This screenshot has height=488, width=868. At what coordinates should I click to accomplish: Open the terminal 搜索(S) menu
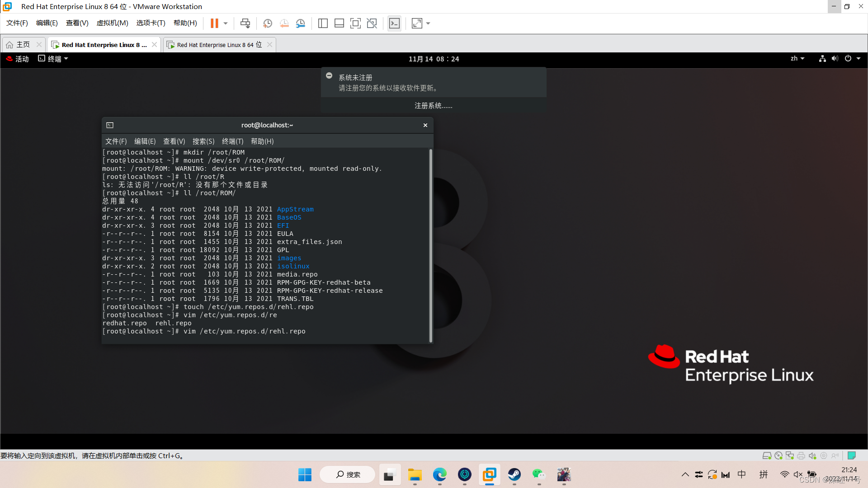click(x=203, y=141)
